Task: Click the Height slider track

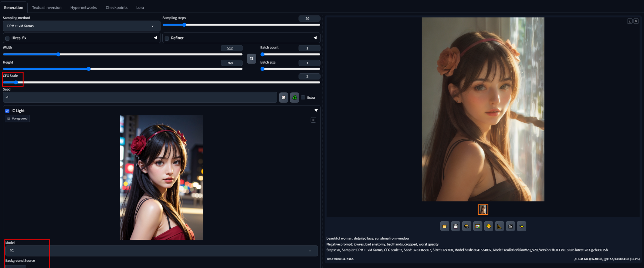Action: [x=123, y=69]
